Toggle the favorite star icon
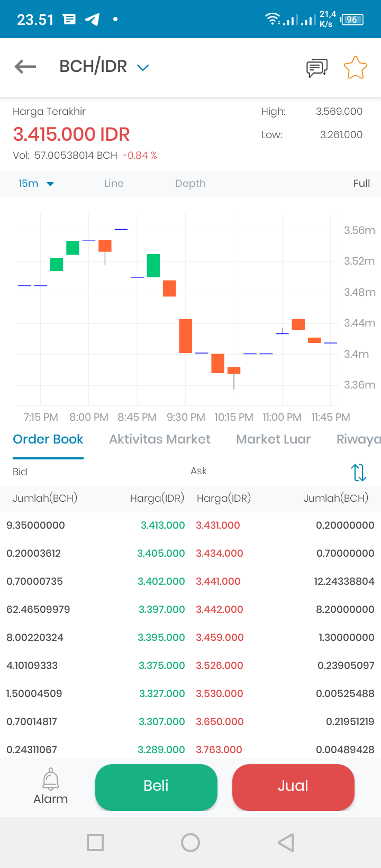The width and height of the screenshot is (381, 868). click(x=355, y=68)
